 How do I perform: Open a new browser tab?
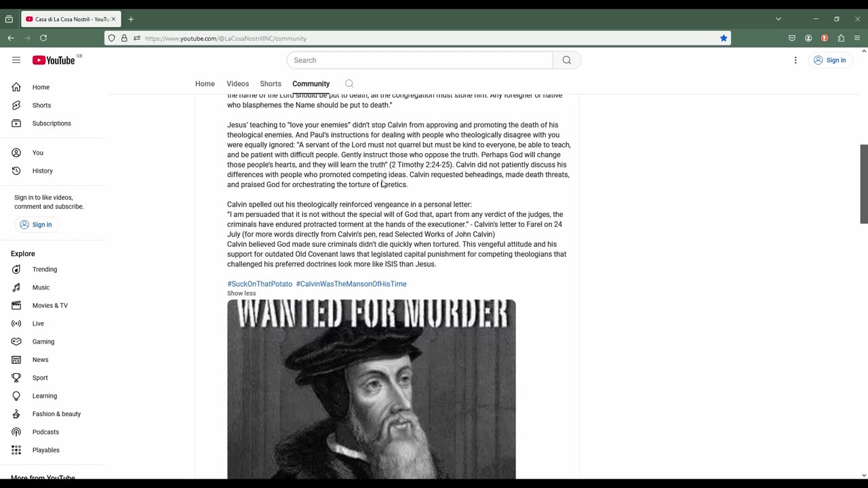click(131, 19)
